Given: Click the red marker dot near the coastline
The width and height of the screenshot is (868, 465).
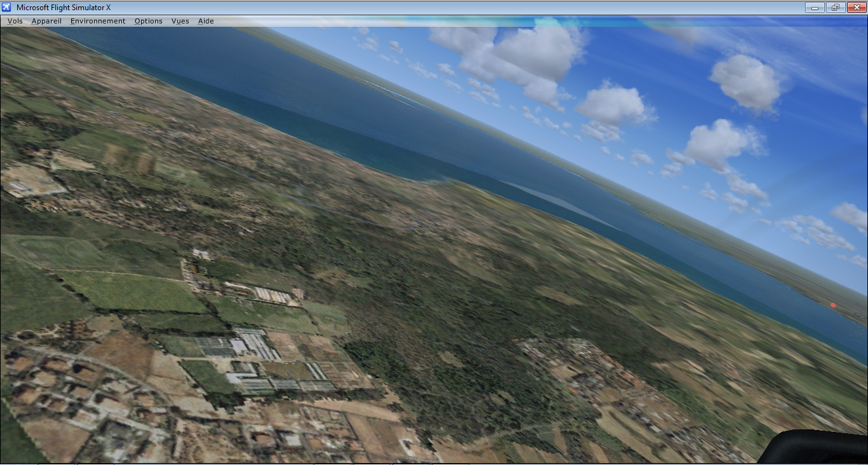Looking at the screenshot, I should click(833, 305).
